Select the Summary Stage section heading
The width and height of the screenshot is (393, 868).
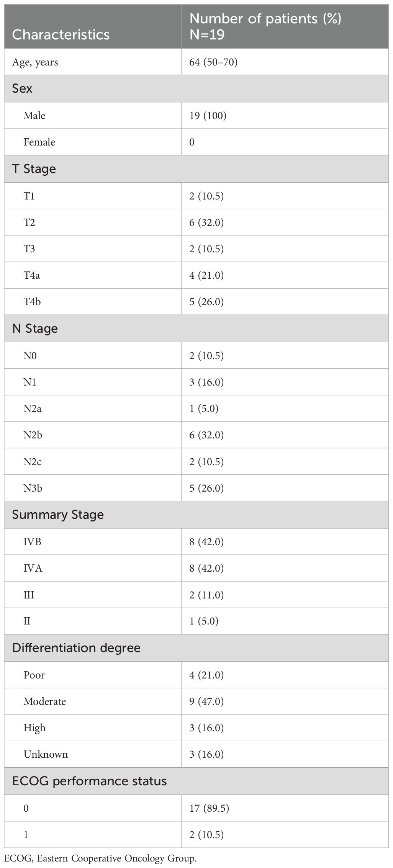click(x=58, y=515)
